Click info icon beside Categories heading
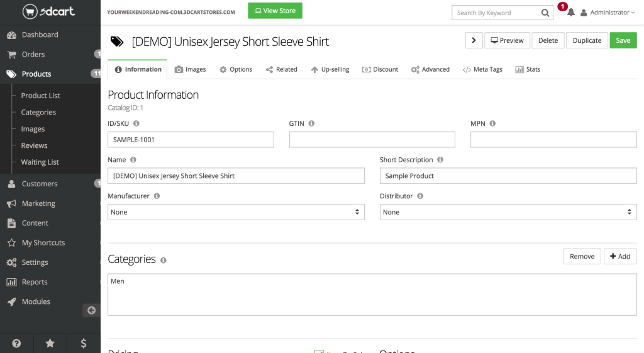644x353 pixels. 164,260
